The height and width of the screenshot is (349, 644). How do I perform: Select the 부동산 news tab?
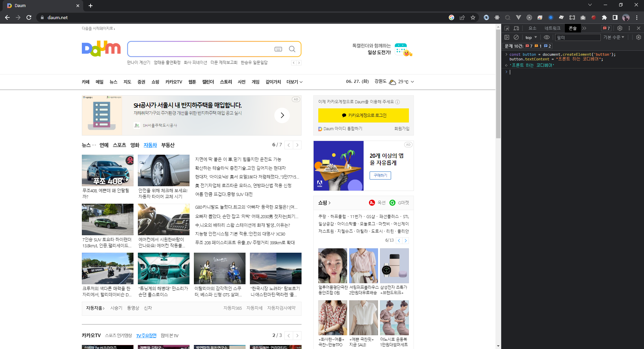pos(168,145)
